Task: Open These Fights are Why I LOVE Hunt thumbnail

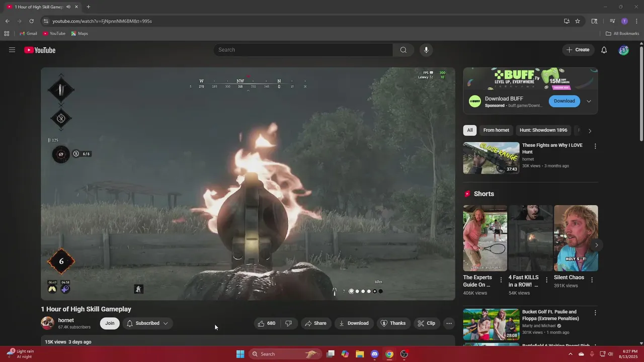Action: [491, 158]
